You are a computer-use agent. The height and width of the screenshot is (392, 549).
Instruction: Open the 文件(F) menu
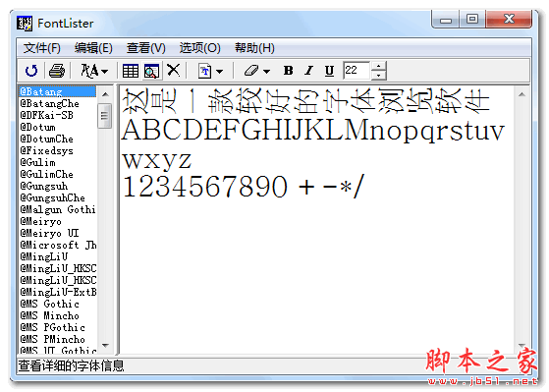click(42, 48)
